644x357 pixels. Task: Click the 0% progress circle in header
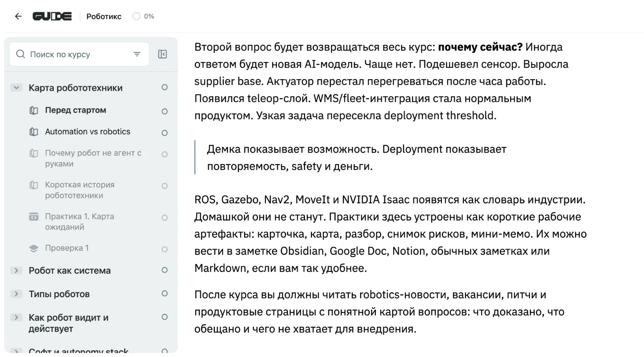point(136,16)
